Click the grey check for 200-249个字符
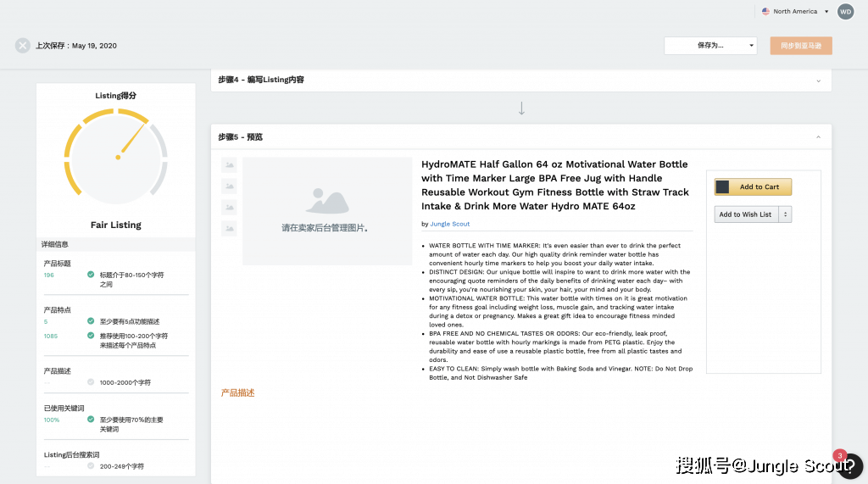868x484 pixels. 91,466
